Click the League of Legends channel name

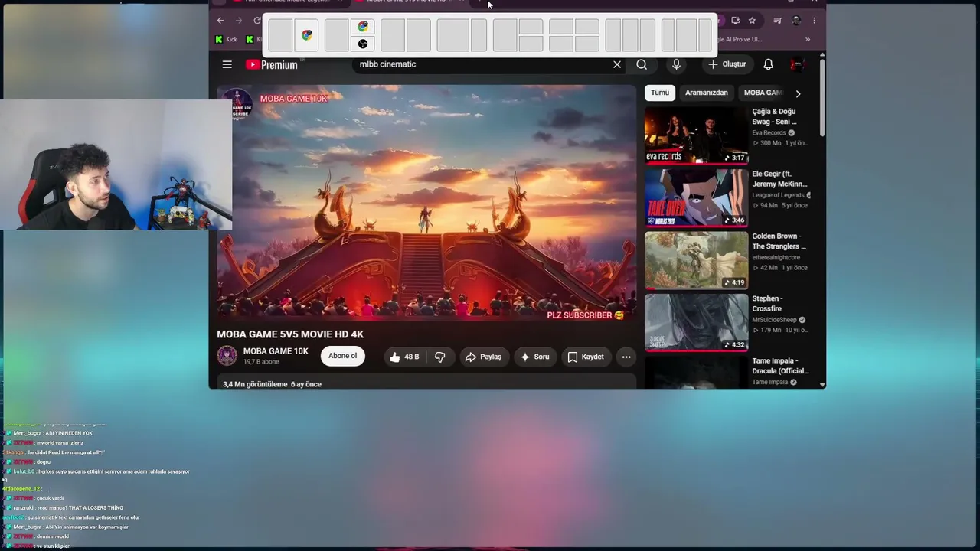(x=779, y=195)
